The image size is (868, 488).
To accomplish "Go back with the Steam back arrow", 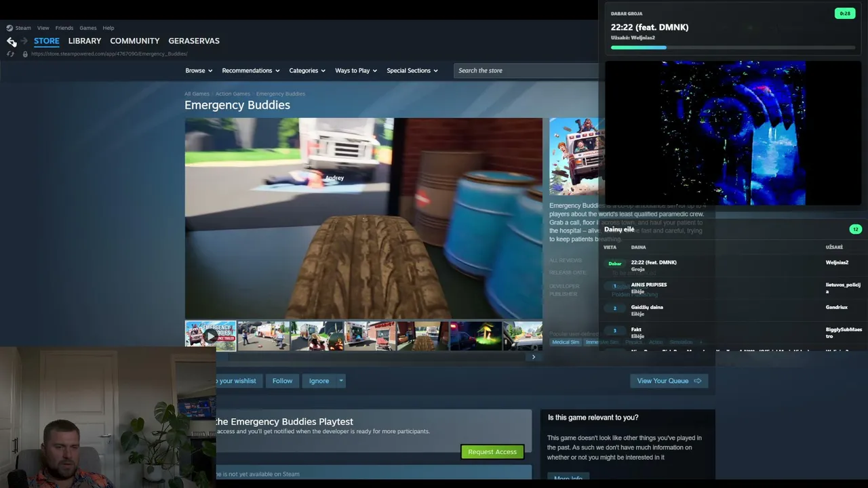I will (x=12, y=41).
